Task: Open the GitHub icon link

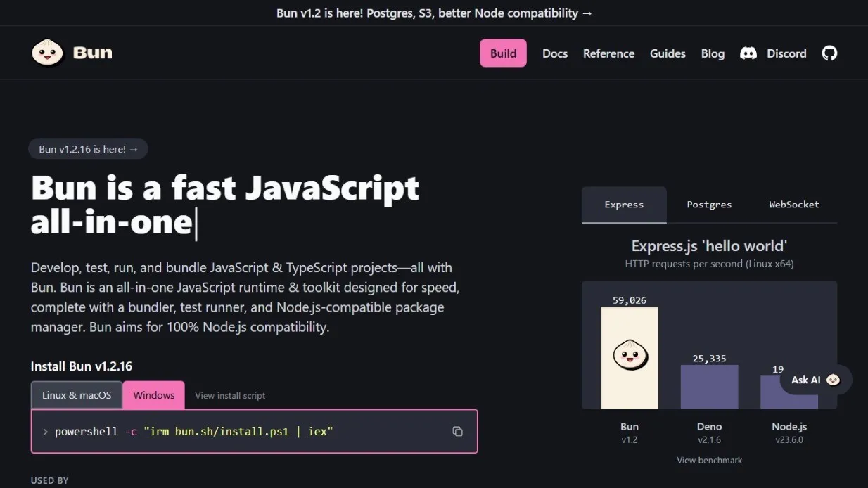Action: tap(830, 53)
